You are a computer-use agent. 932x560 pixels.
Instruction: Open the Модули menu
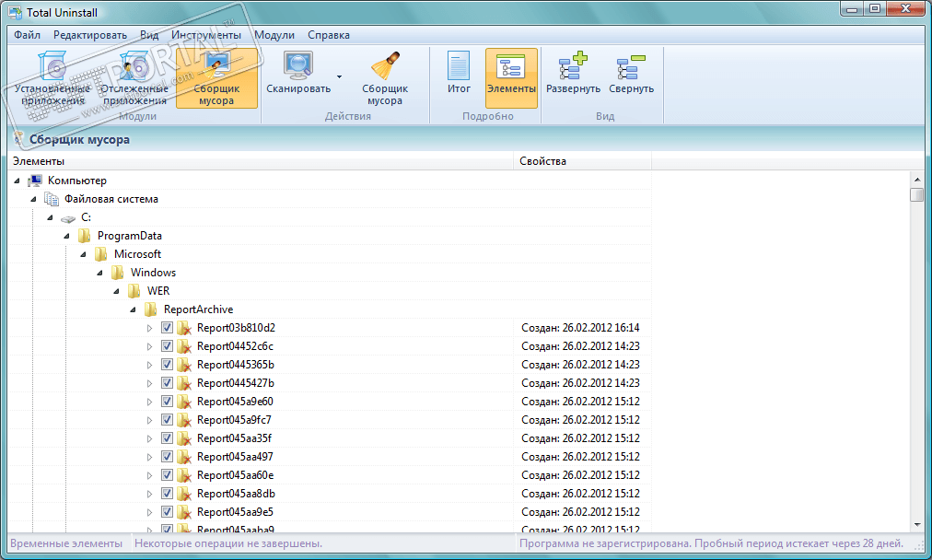tap(274, 35)
